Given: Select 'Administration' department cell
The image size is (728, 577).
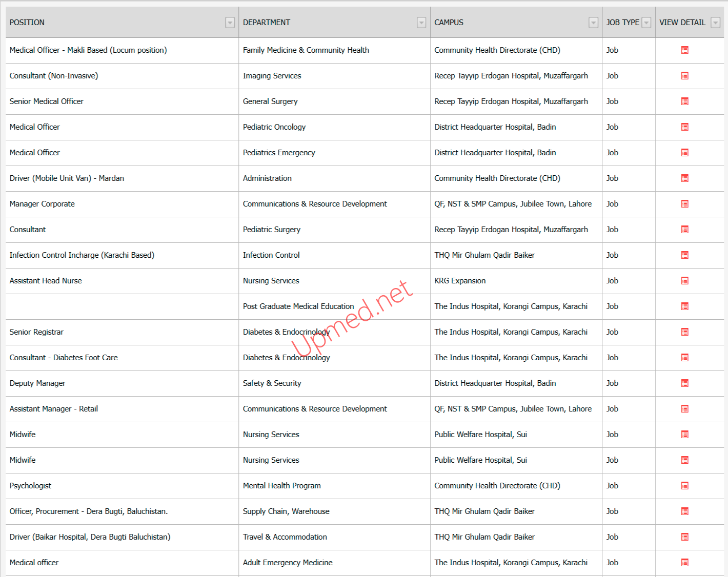Looking at the screenshot, I should click(334, 178).
